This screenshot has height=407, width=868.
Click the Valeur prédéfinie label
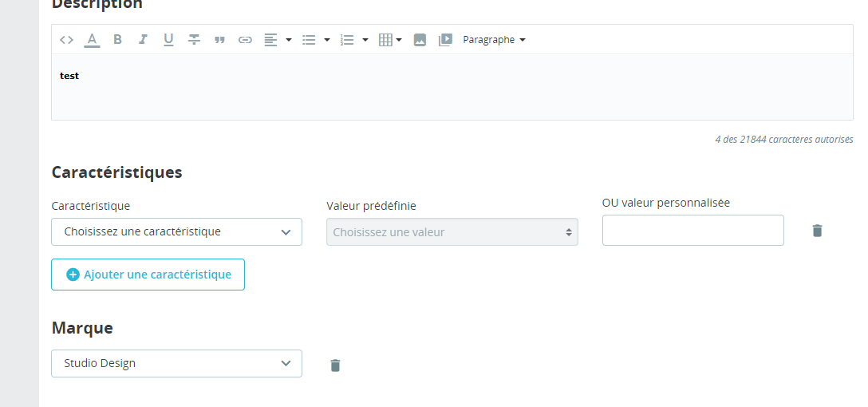click(x=371, y=206)
